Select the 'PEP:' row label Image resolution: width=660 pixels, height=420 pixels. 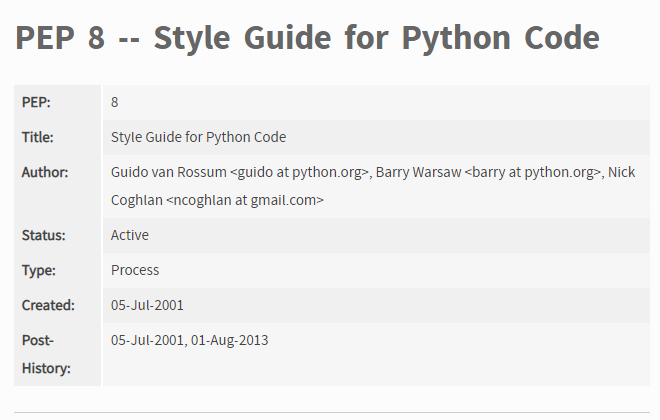36,102
